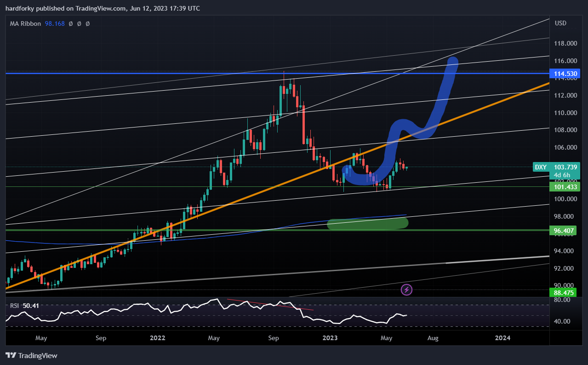This screenshot has width=588, height=365.
Task: Click the 112.000 price axis label
Action: click(x=565, y=95)
